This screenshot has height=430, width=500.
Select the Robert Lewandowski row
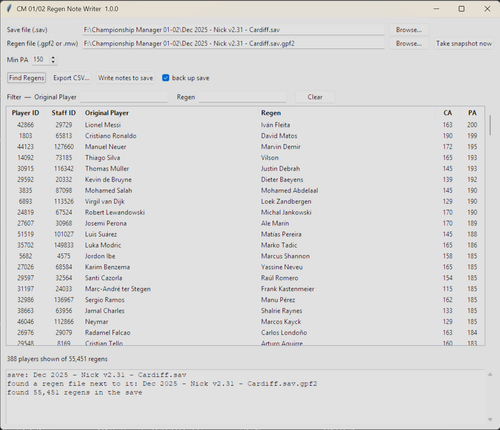(x=245, y=212)
